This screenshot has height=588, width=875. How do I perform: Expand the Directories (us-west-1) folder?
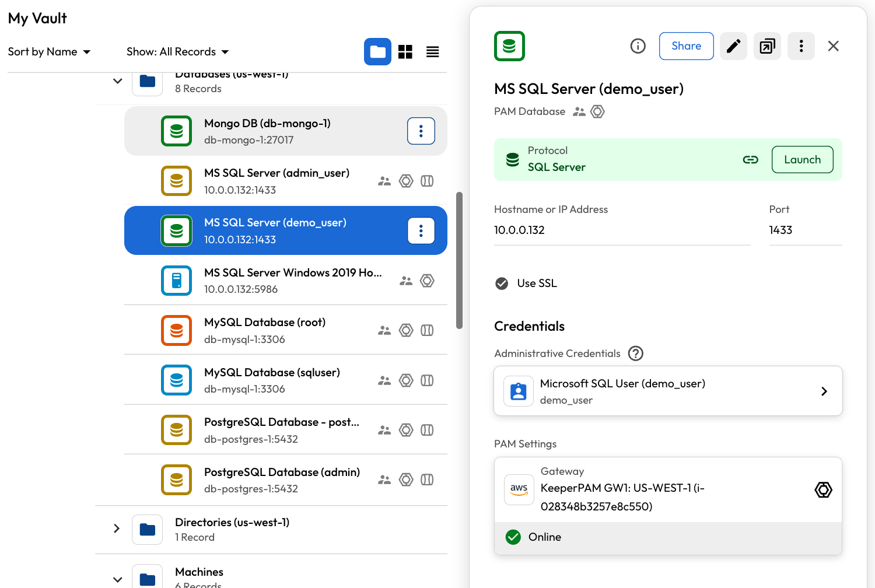point(117,528)
